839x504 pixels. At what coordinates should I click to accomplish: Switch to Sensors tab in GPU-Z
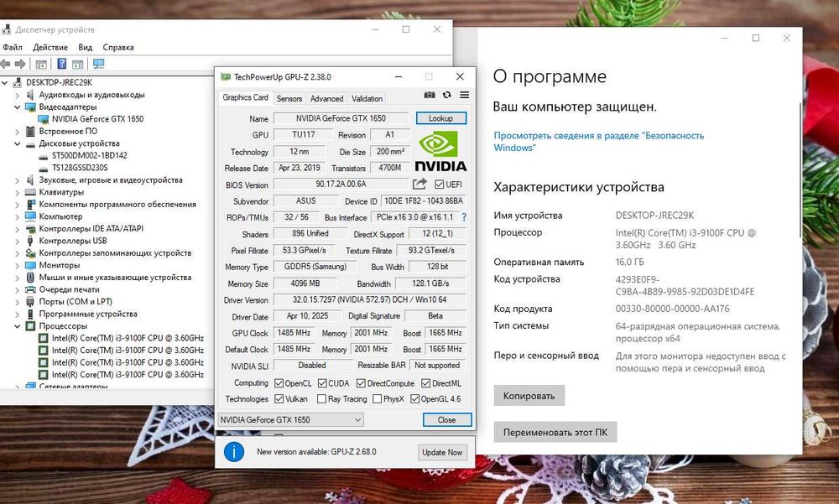coord(289,98)
